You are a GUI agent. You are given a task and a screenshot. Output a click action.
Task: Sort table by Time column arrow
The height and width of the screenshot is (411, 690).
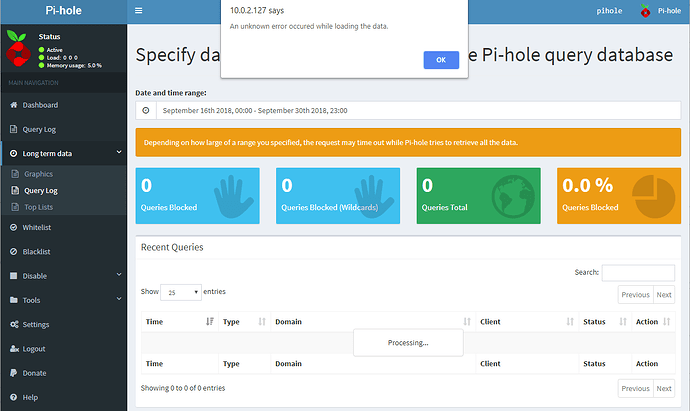210,322
